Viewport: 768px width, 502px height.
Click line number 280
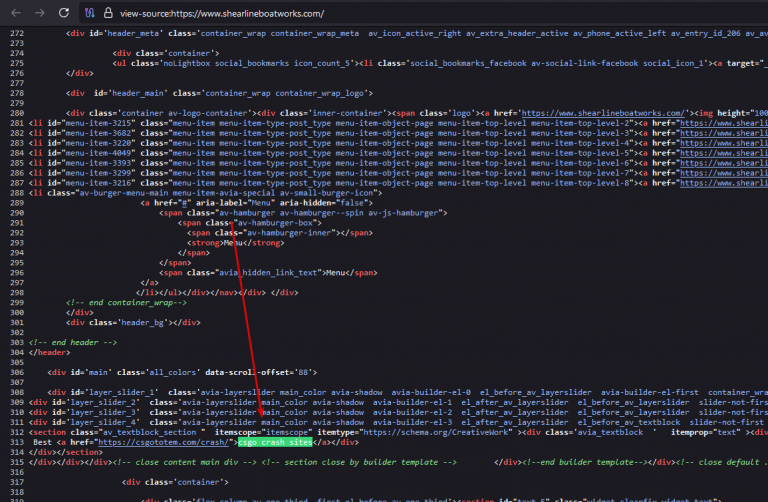coord(17,113)
